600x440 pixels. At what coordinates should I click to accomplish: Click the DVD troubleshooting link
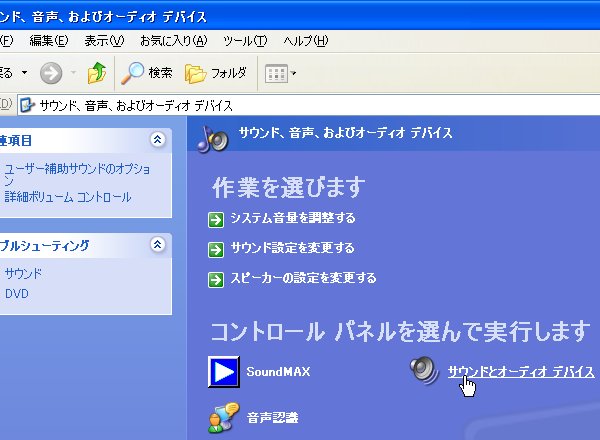click(17, 294)
